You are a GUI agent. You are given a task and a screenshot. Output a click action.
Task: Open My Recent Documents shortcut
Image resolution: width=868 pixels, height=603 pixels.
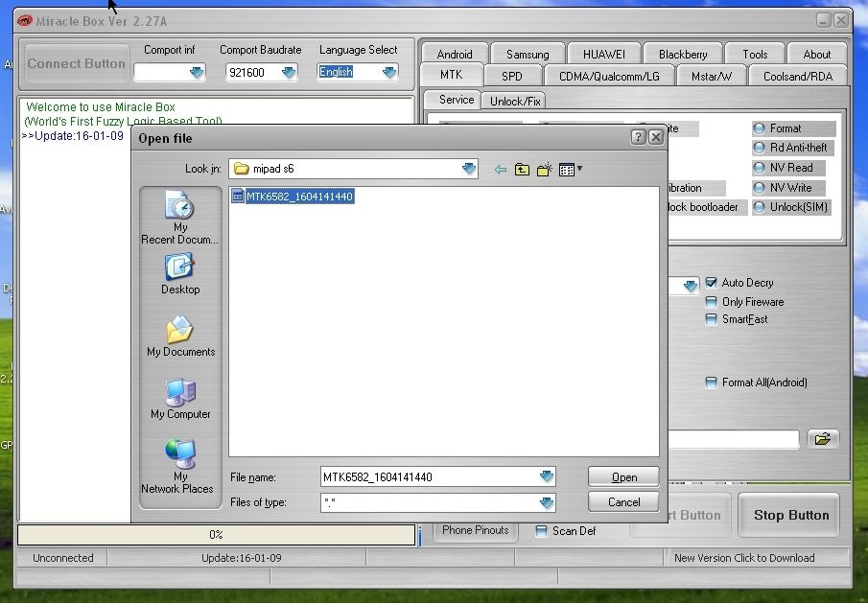click(180, 218)
